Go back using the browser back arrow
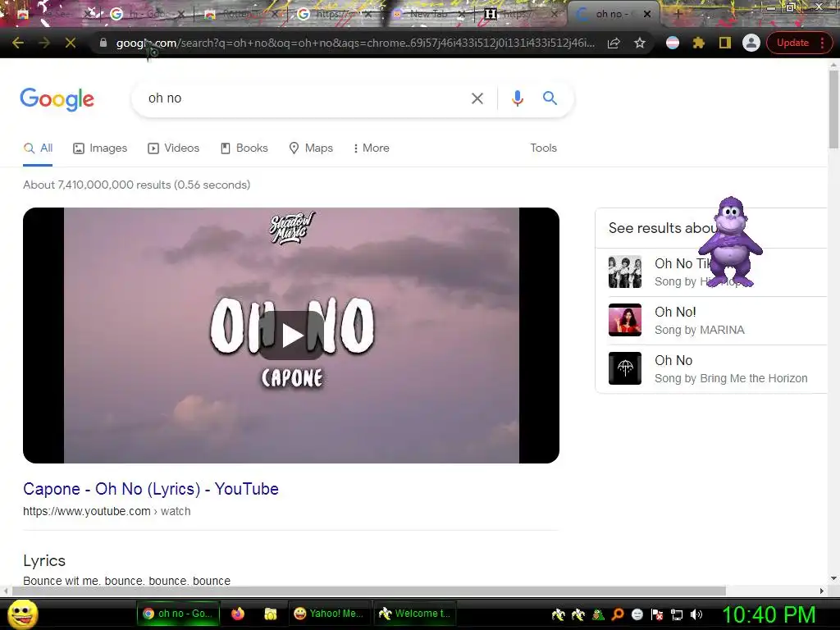The image size is (840, 630). [18, 43]
